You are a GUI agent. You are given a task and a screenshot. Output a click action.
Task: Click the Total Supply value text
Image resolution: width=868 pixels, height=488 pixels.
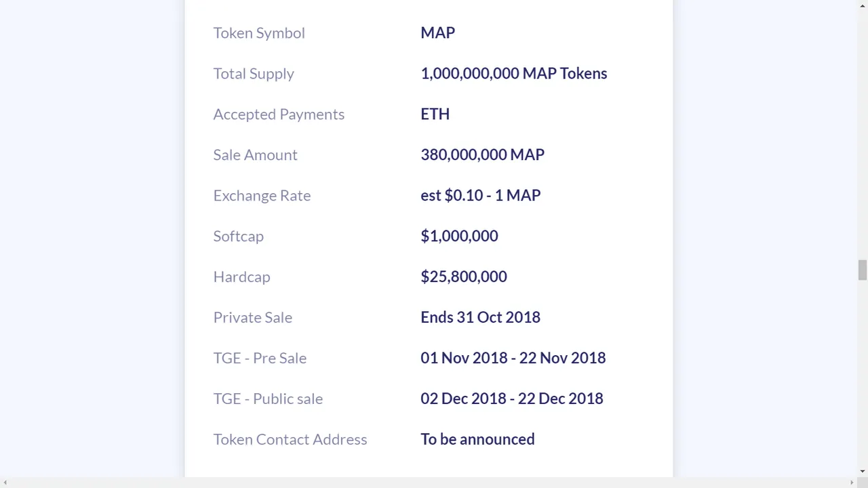tap(513, 73)
